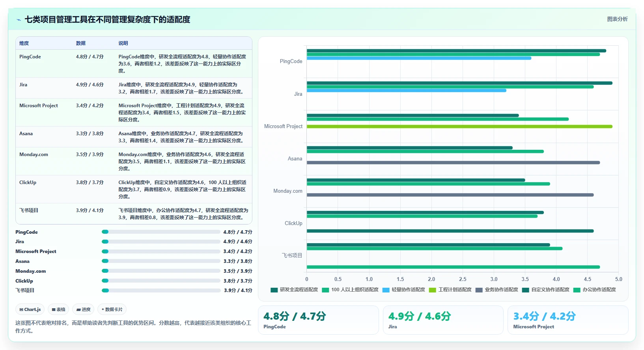Viewport: 644px width, 350px height.
Task: Click the Microsoft Project progress bar
Action: [161, 251]
